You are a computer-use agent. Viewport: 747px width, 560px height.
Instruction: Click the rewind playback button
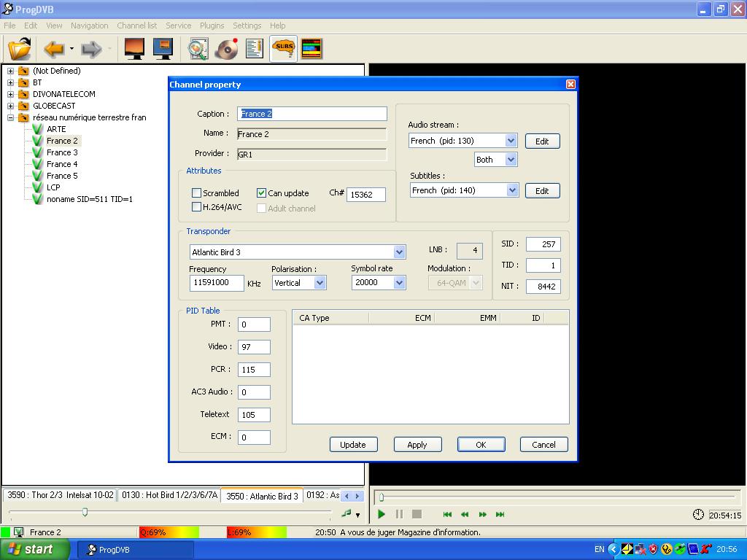pyautogui.click(x=465, y=514)
